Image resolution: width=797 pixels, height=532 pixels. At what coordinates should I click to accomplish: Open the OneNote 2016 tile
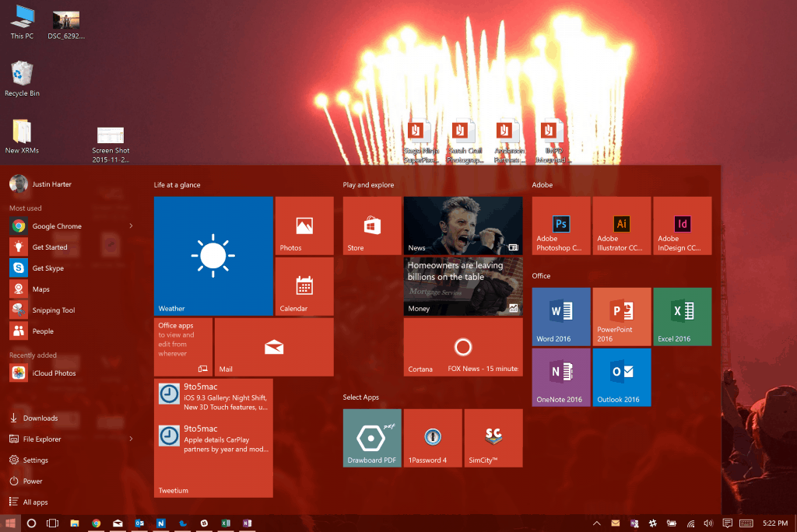(561, 377)
